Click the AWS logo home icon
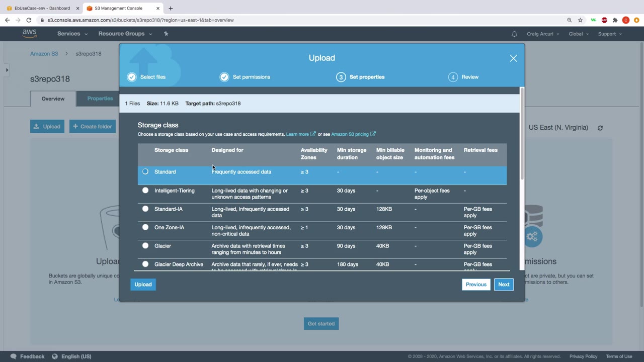Screen dimensions: 644x362 [x=29, y=34]
